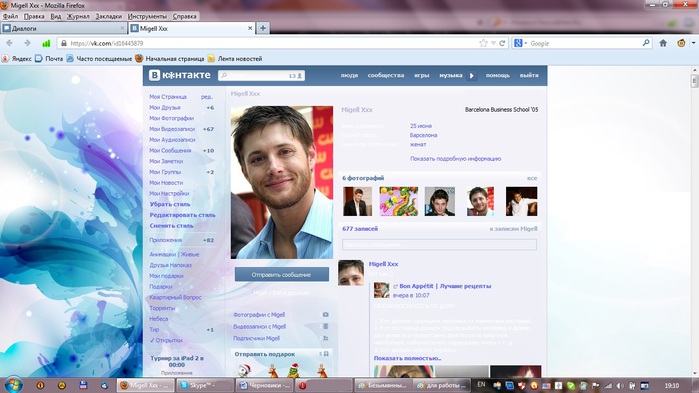Expand the VK header music player arrow
Viewport: 699px width, 393px height.
point(472,76)
